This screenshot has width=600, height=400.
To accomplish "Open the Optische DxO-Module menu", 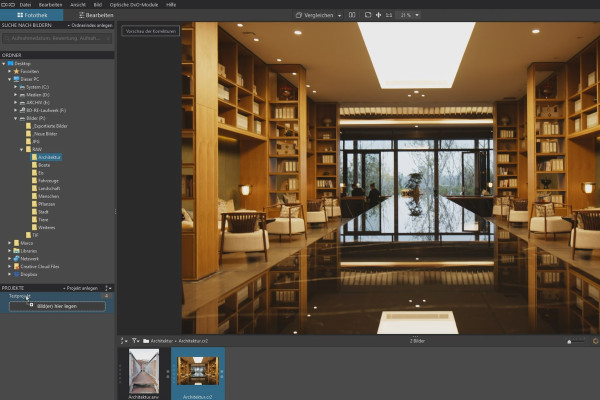I will (134, 5).
